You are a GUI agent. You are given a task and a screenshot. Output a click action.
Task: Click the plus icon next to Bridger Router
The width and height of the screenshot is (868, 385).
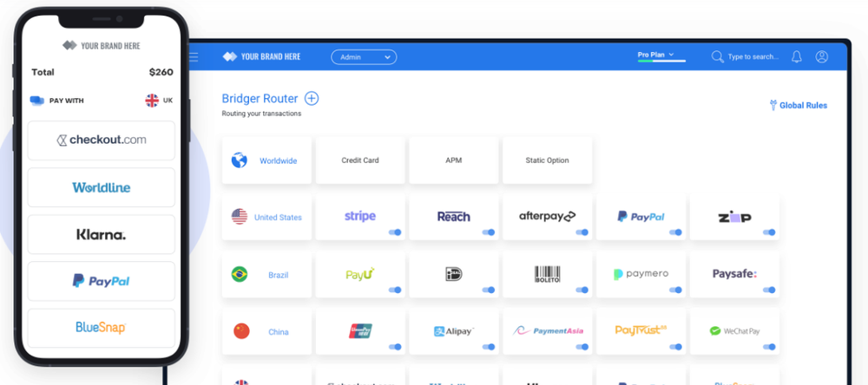pos(312,99)
